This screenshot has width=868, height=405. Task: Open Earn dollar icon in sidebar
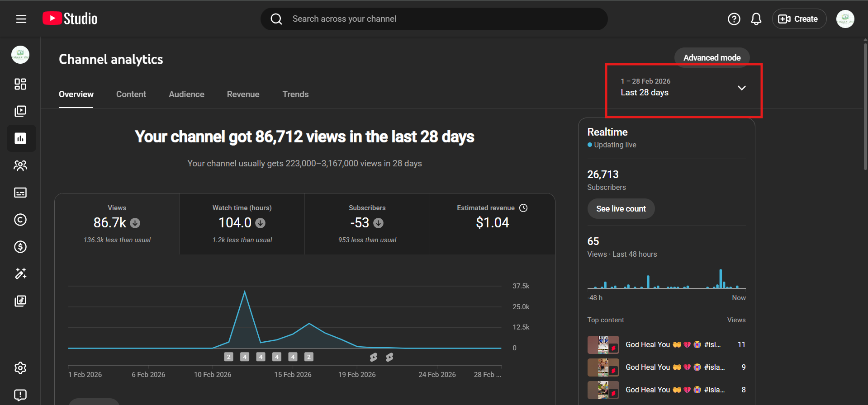(x=20, y=247)
